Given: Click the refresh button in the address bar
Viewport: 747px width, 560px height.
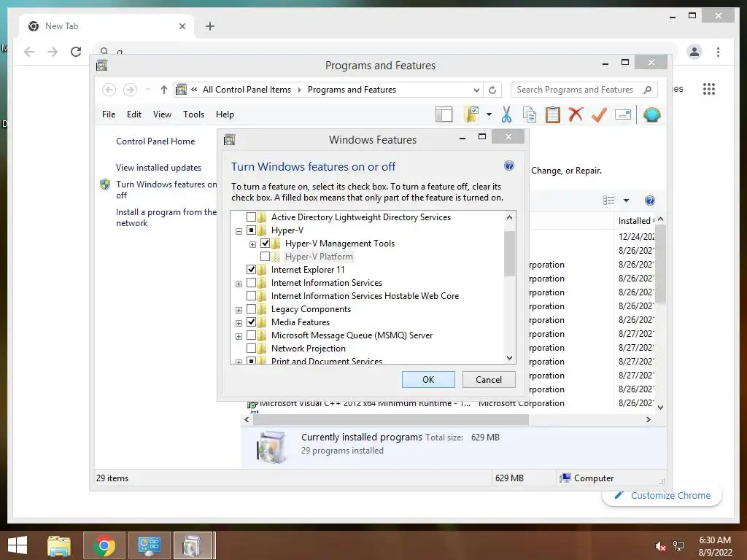Looking at the screenshot, I should coord(492,90).
